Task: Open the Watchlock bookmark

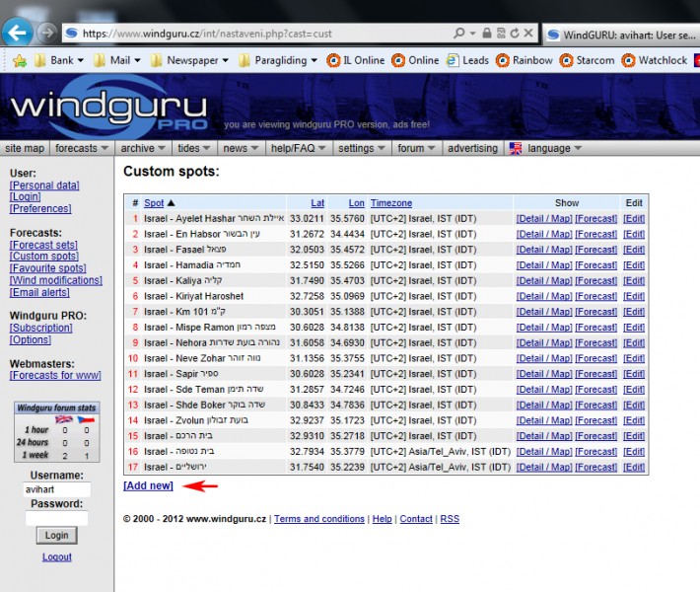Action: [655, 60]
